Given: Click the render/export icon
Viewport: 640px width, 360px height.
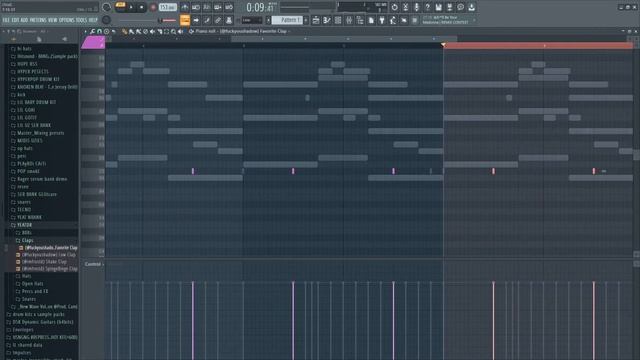Looking at the screenshot, I should 449,7.
